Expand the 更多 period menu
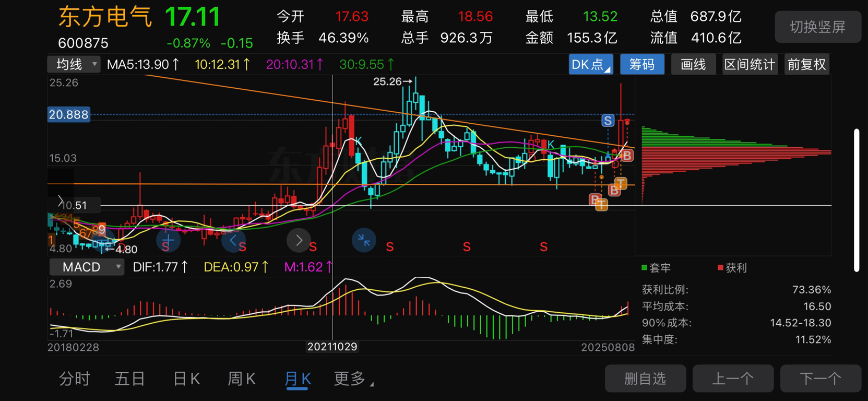 [353, 379]
